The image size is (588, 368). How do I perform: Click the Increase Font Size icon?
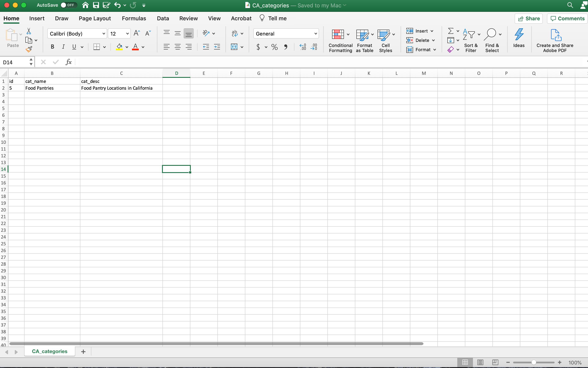(x=137, y=33)
